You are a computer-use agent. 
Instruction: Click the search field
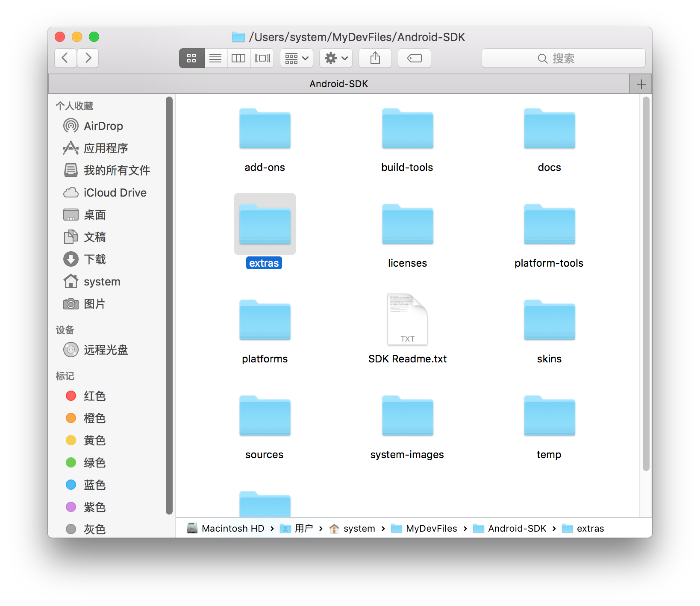point(563,58)
